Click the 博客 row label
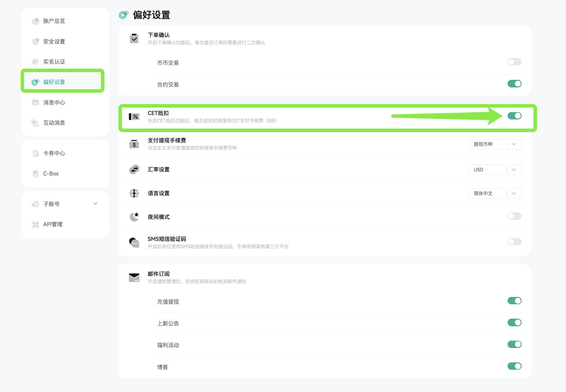 click(x=162, y=367)
